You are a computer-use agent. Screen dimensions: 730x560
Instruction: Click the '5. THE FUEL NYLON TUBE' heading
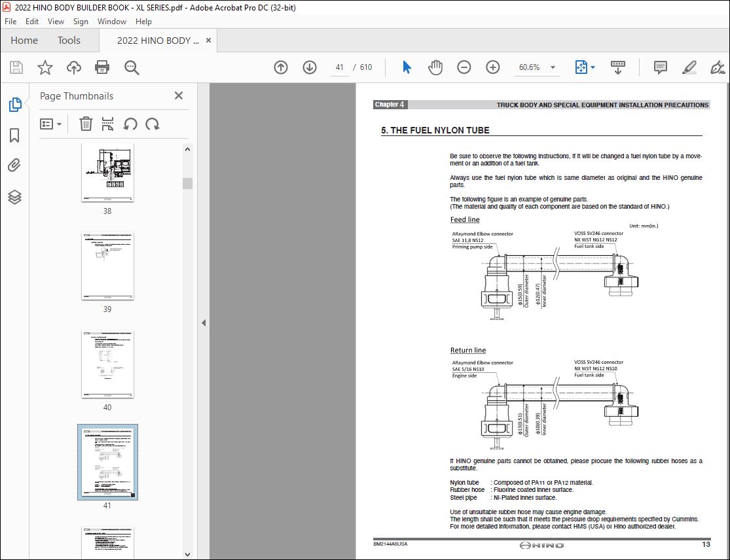(435, 130)
